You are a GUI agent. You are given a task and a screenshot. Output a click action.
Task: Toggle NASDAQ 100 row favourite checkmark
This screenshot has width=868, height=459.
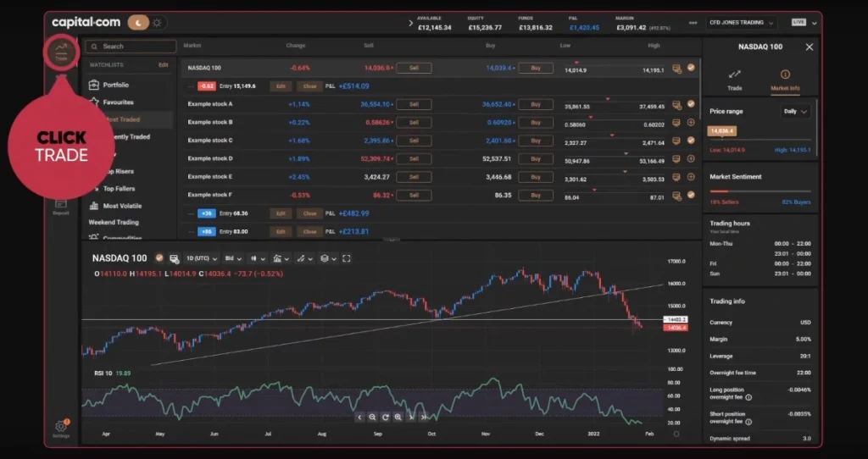tap(691, 68)
